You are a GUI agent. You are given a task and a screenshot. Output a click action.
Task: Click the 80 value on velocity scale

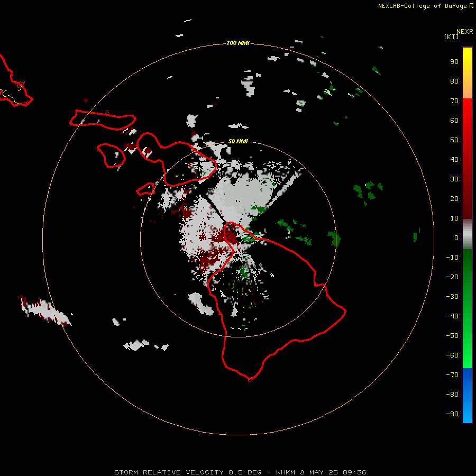pyautogui.click(x=454, y=81)
